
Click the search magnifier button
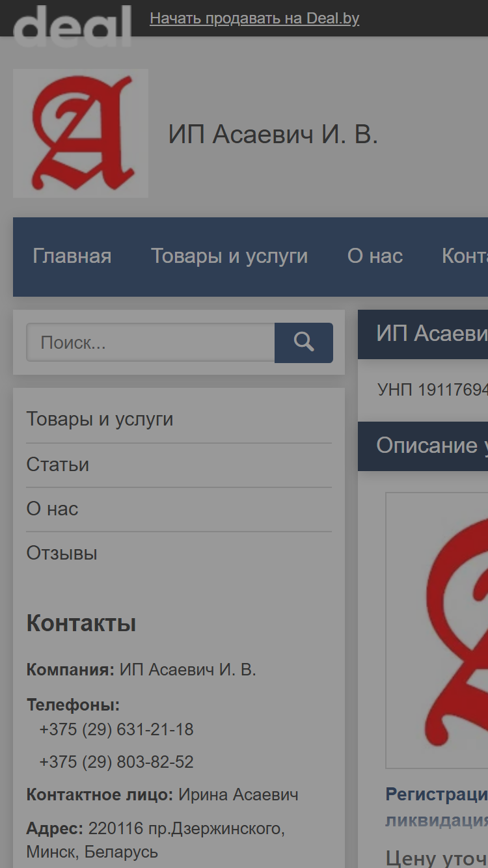point(304,342)
